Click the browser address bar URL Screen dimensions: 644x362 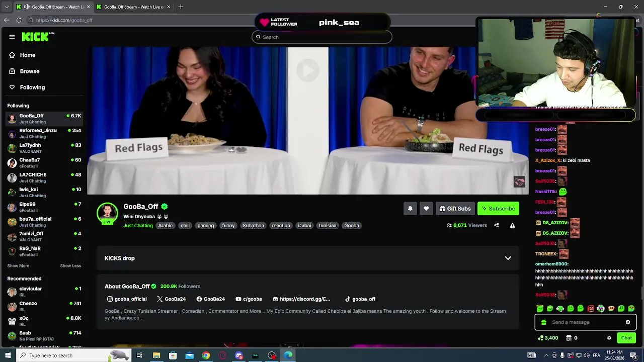64,20
